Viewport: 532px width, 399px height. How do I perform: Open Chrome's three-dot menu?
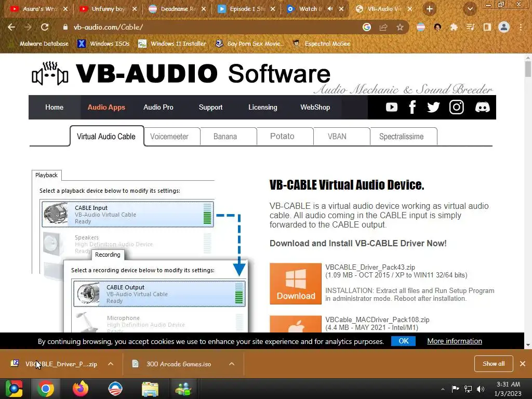(x=521, y=27)
